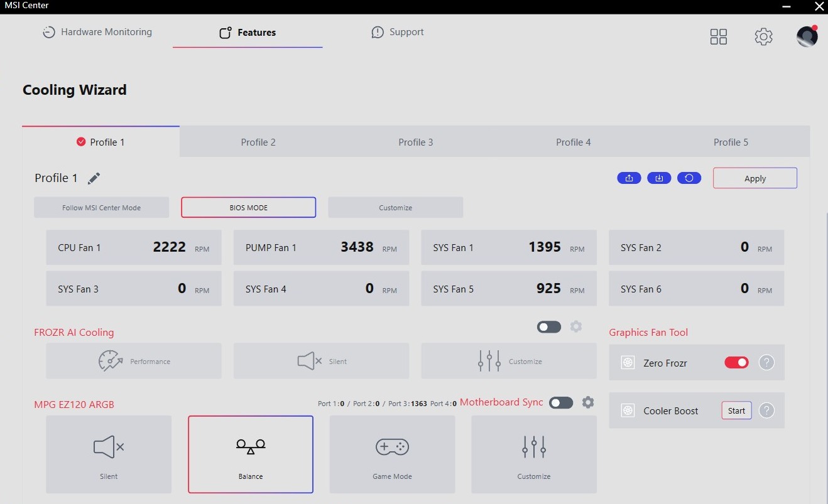Choose MPG EZ120 Game Mode preset
This screenshot has height=504, width=828.
(393, 454)
